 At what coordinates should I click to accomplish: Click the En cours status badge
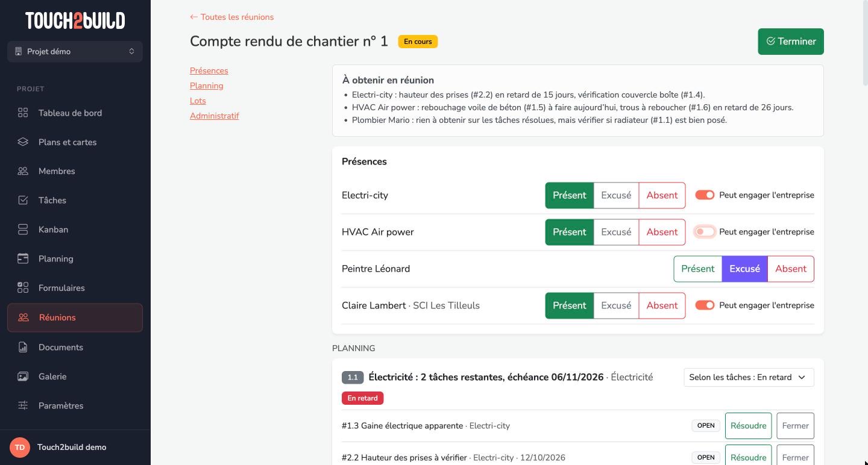[418, 42]
